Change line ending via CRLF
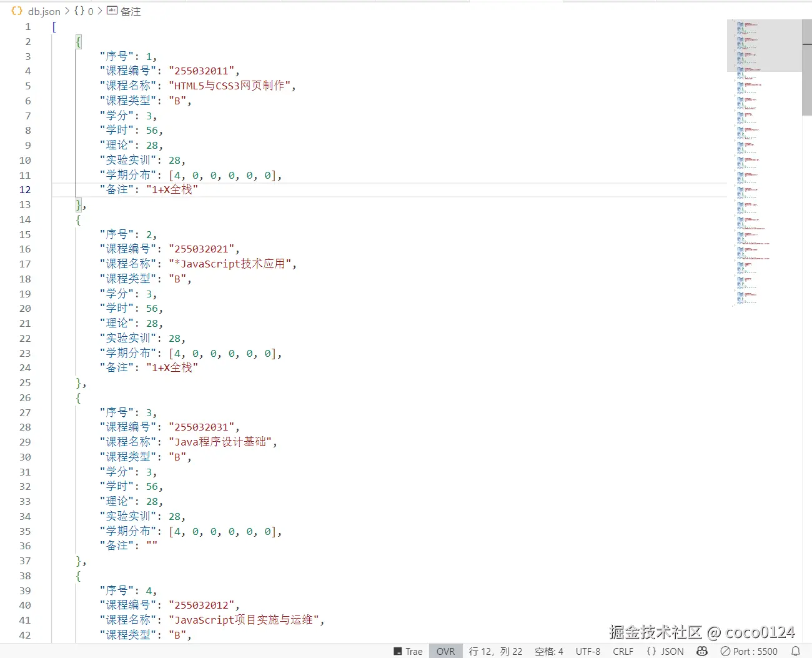Image resolution: width=812 pixels, height=658 pixels. pyautogui.click(x=623, y=651)
